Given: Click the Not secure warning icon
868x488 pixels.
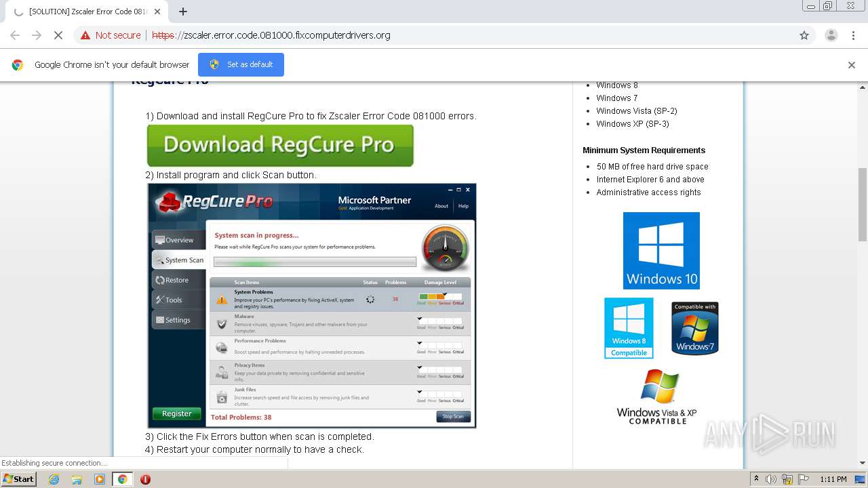Looking at the screenshot, I should click(x=85, y=35).
